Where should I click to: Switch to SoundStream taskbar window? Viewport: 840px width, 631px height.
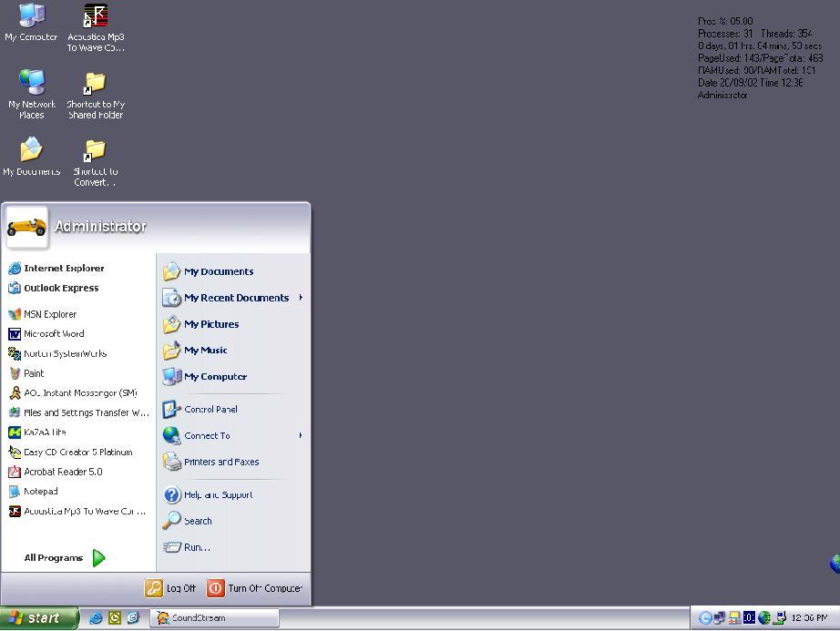pyautogui.click(x=214, y=617)
